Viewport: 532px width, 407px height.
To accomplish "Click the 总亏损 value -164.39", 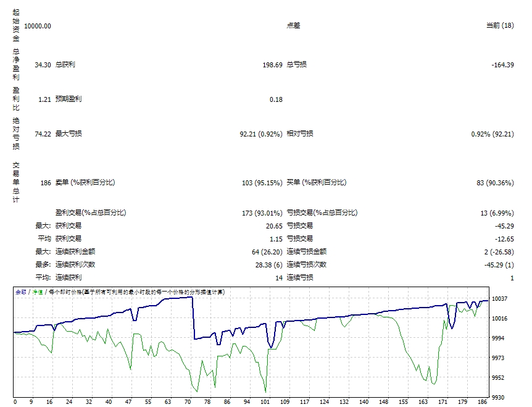I will click(501, 64).
